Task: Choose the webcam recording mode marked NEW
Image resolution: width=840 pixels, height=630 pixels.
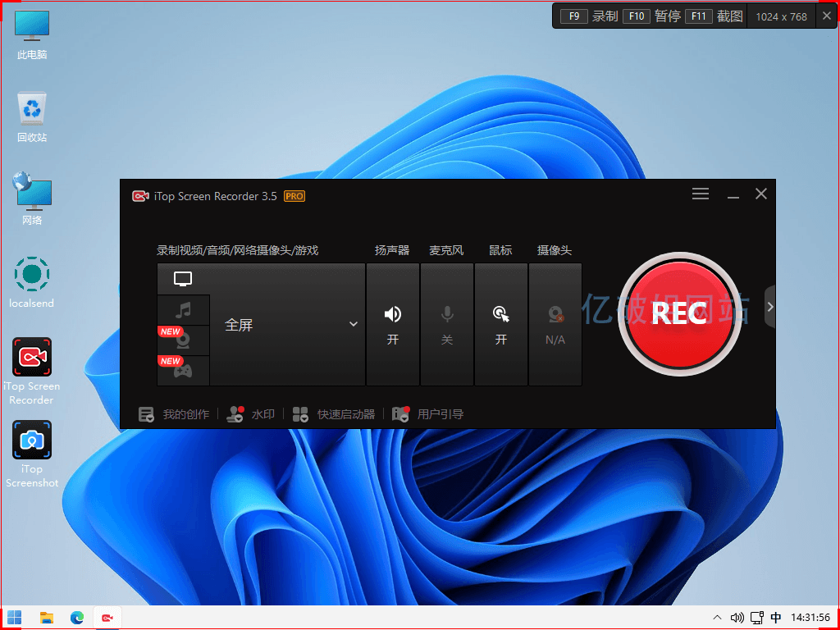Action: (182, 340)
